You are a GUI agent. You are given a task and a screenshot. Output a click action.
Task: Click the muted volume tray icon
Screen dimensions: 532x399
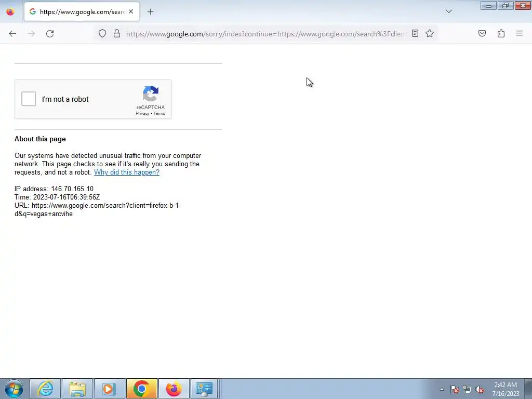480,390
